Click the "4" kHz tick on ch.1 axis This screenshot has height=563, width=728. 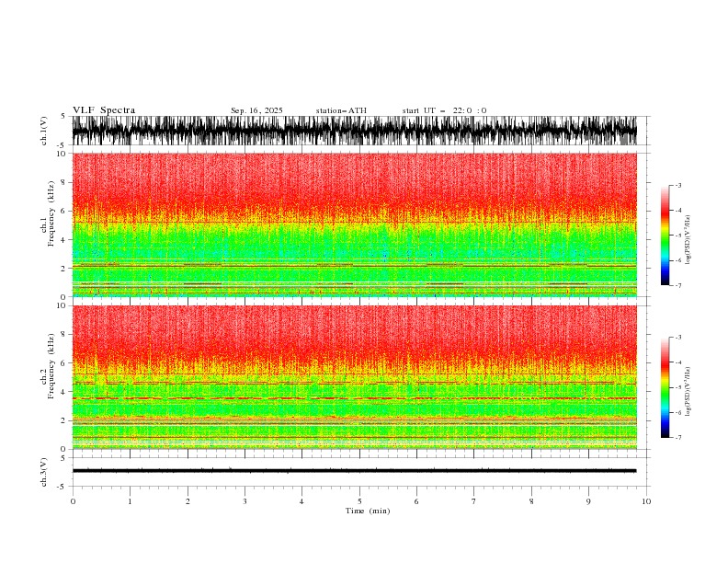(63, 240)
